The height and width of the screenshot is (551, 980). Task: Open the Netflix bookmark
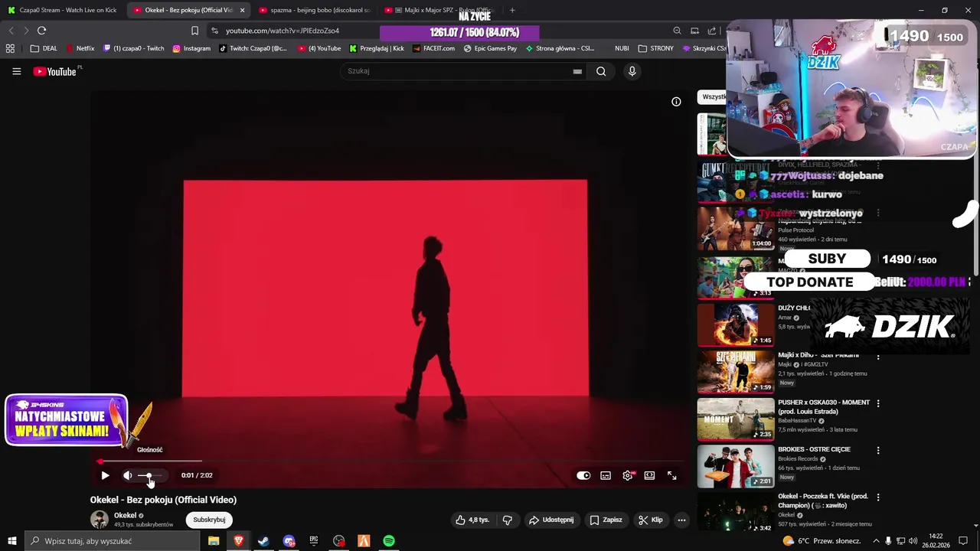click(x=80, y=48)
